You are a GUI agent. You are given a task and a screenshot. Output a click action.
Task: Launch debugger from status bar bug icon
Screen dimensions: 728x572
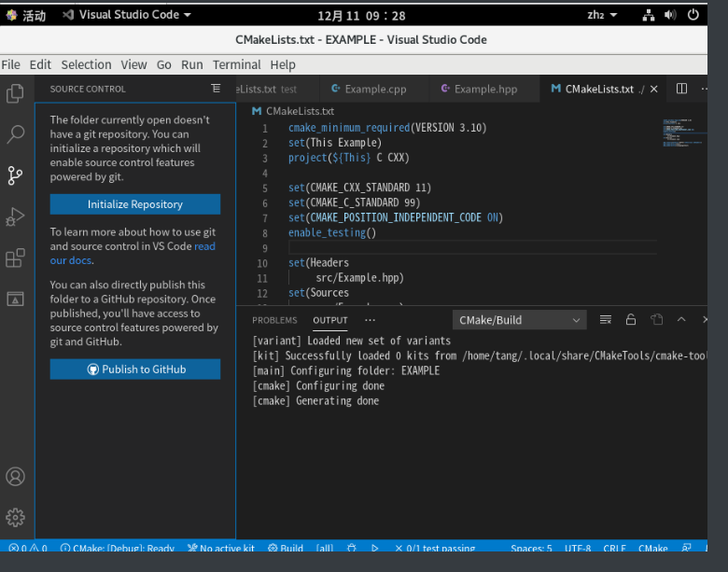[352, 548]
